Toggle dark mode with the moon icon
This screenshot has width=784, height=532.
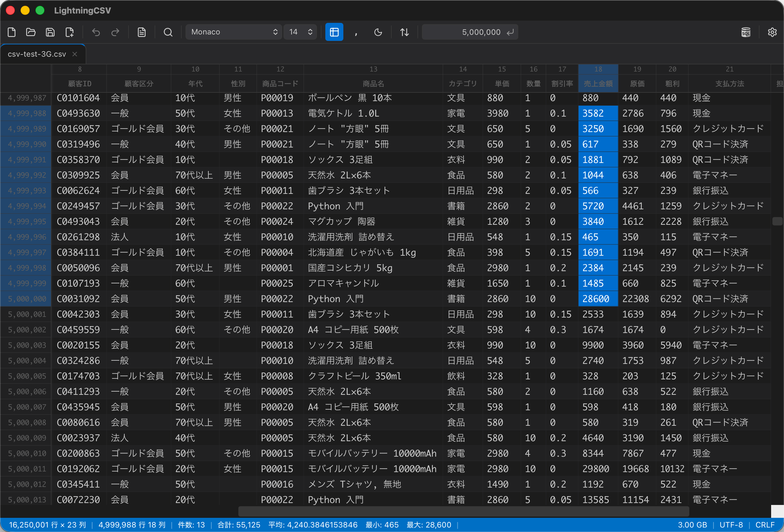pyautogui.click(x=378, y=32)
